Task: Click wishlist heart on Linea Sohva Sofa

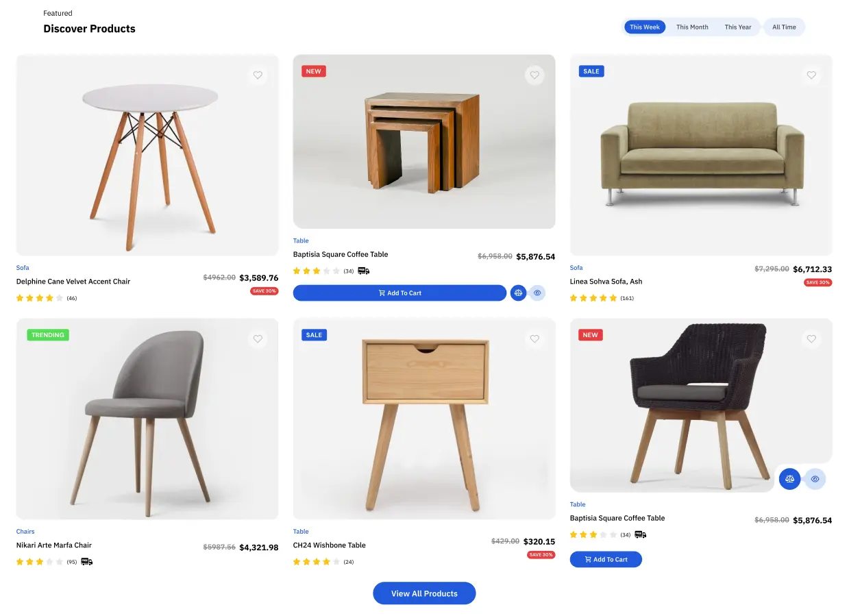Action: pyautogui.click(x=811, y=75)
